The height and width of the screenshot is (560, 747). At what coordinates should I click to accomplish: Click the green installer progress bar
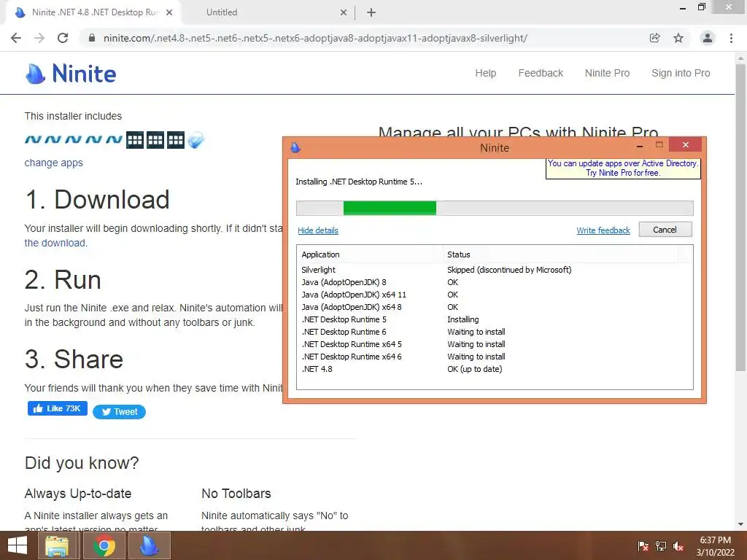(x=495, y=208)
